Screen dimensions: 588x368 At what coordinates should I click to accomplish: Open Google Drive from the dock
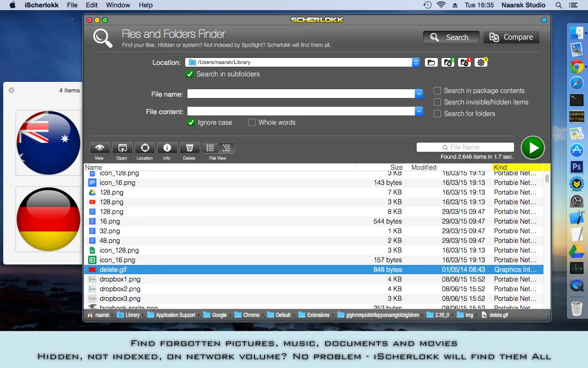point(577,251)
